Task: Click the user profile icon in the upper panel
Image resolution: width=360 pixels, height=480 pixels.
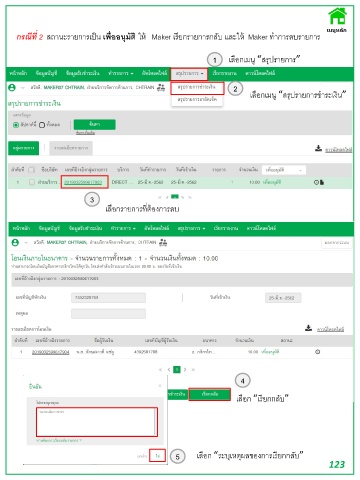Action: [x=12, y=88]
